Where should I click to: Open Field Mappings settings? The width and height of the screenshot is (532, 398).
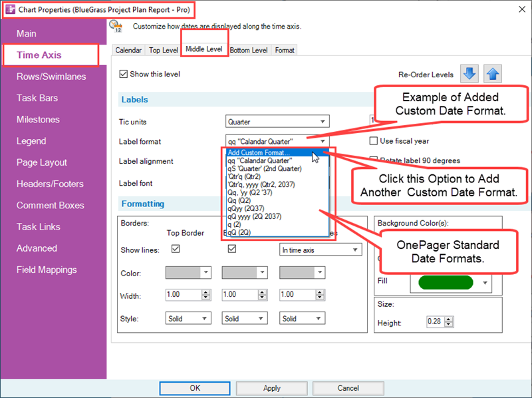tap(47, 270)
